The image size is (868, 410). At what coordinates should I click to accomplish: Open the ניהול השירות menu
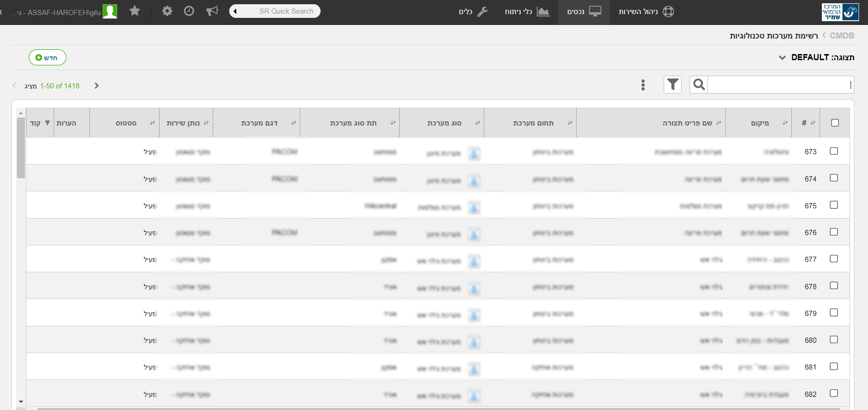pos(645,11)
